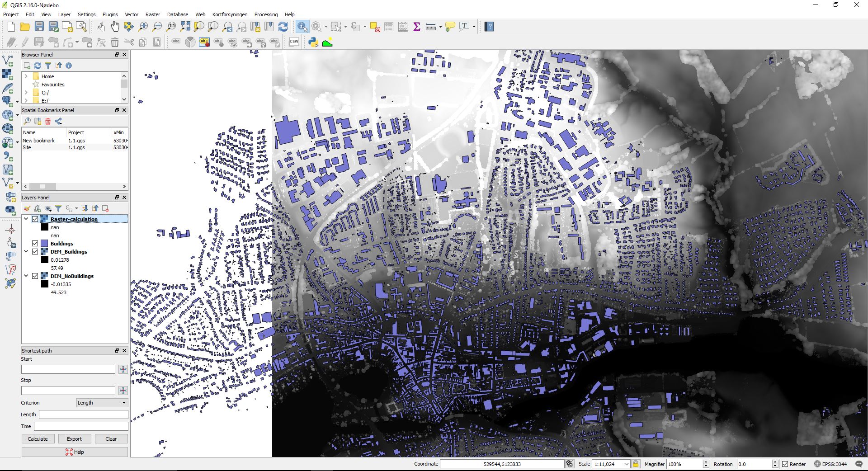Screen dimensions: 868x471
Task: Pick the Start point crosshair button
Action: (123, 369)
